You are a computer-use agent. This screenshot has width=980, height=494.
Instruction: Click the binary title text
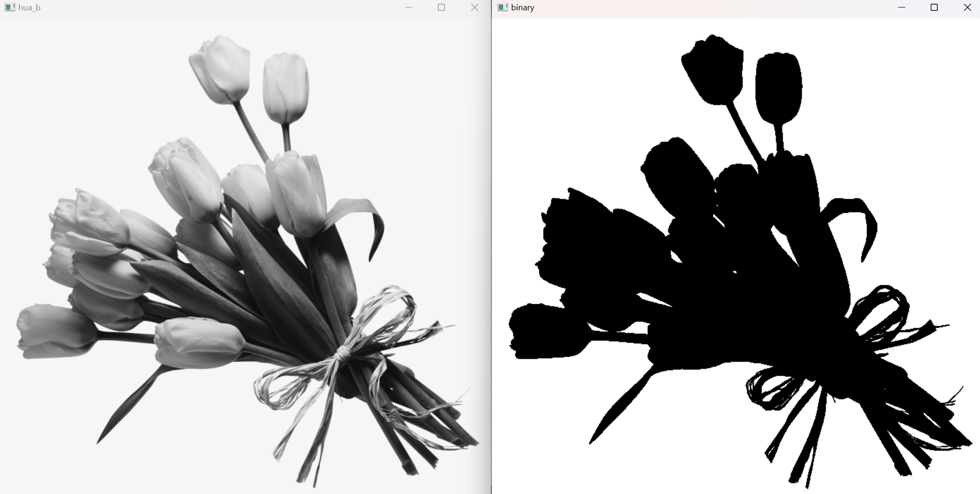(x=522, y=8)
